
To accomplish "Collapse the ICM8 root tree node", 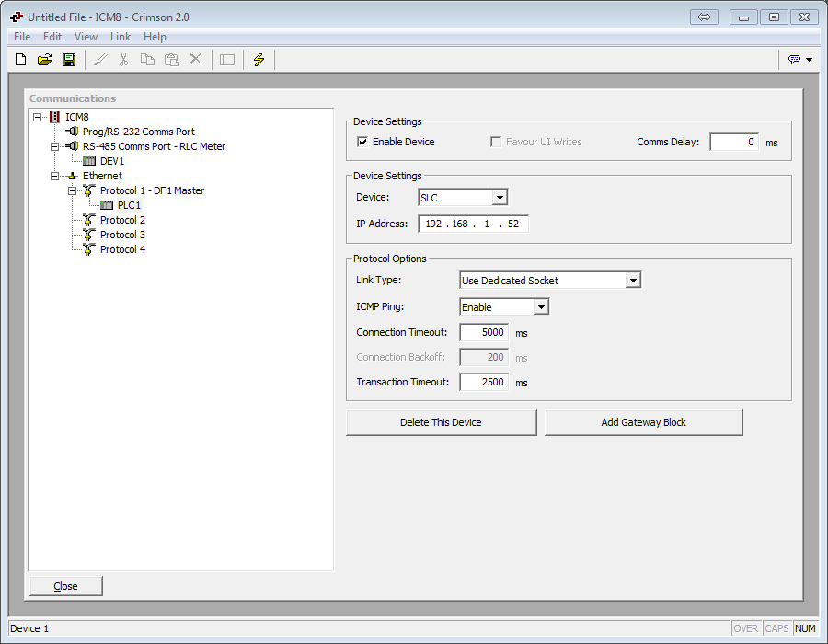I will [x=37, y=117].
